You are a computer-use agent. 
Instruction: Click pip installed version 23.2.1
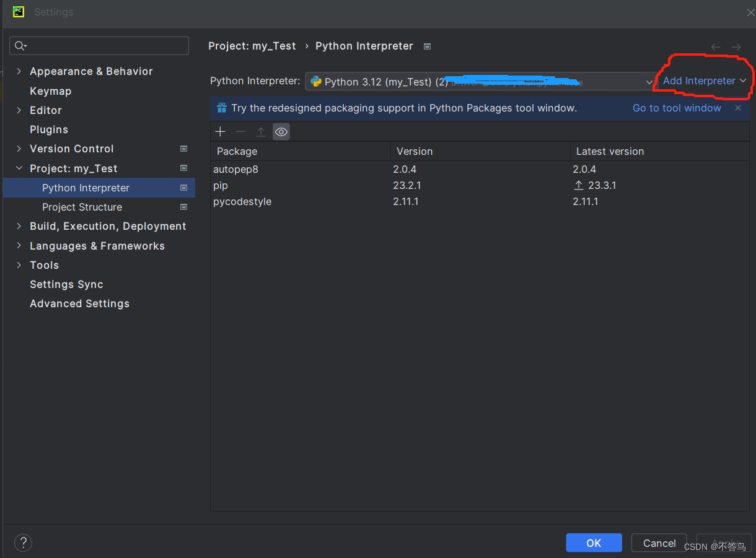(x=407, y=185)
